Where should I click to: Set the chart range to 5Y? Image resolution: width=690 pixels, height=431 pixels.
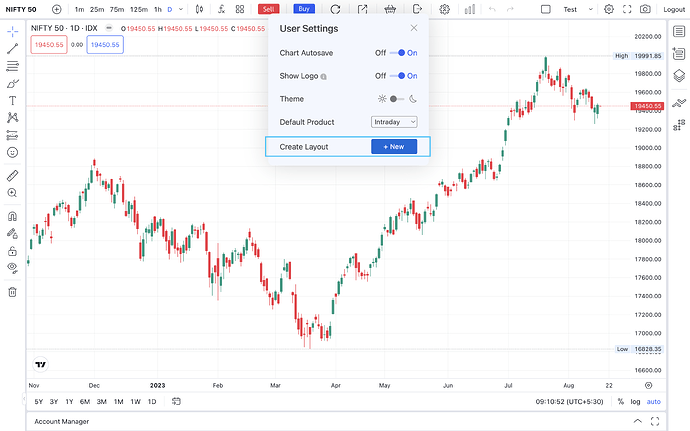click(x=39, y=402)
